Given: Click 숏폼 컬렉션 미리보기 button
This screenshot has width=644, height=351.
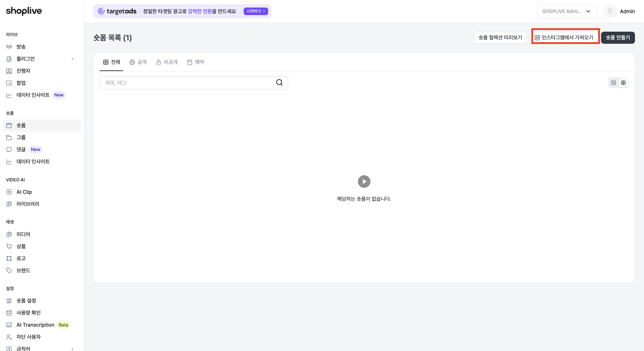Looking at the screenshot, I should (x=500, y=38).
